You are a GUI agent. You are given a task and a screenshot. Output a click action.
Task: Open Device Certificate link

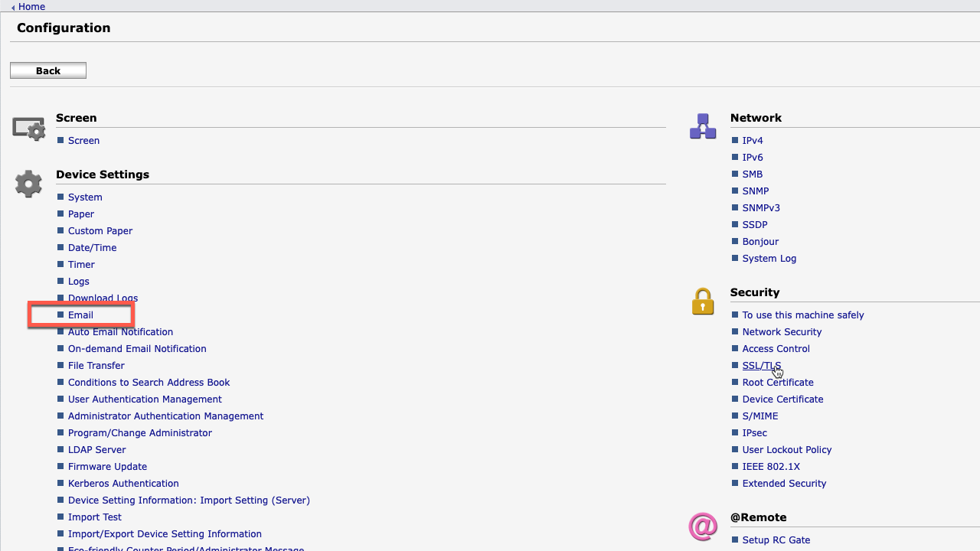782,399
